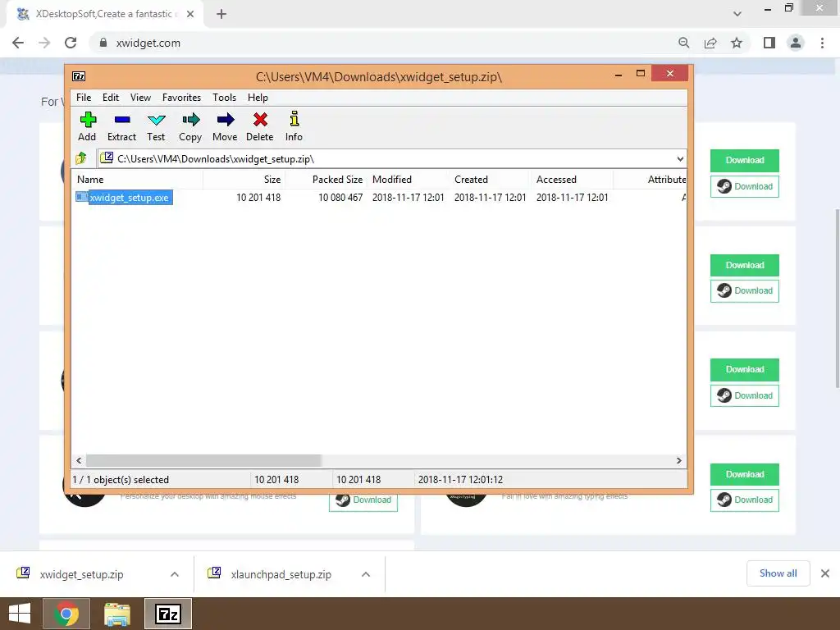Reload the xwidget.com page
Image resolution: width=840 pixels, height=630 pixels.
pos(71,43)
